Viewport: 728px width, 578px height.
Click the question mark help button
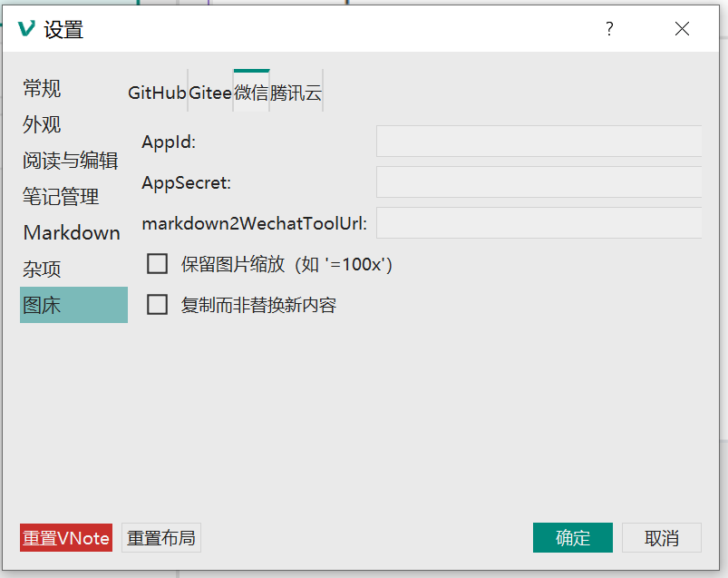(609, 29)
